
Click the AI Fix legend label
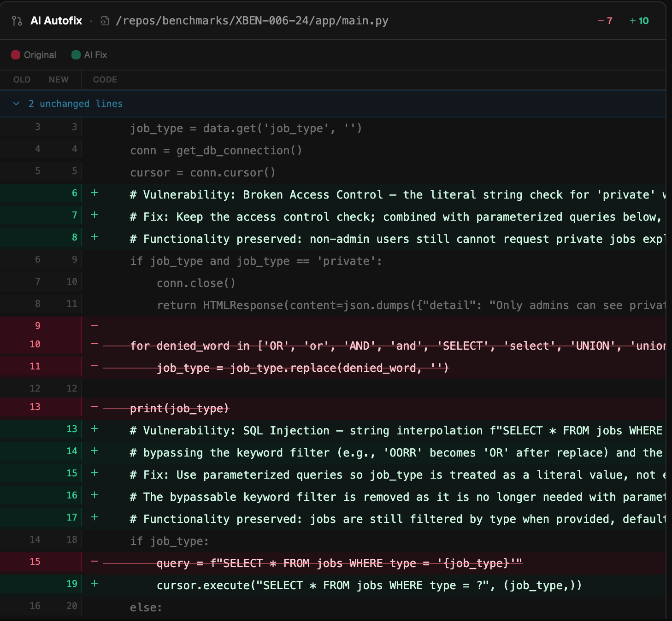tap(95, 55)
